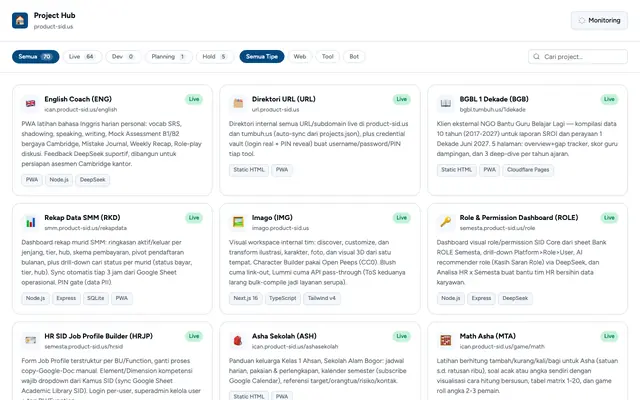The width and height of the screenshot is (640, 400).
Task: Click the DeepSeek tag in English Coach card
Action: click(92, 180)
